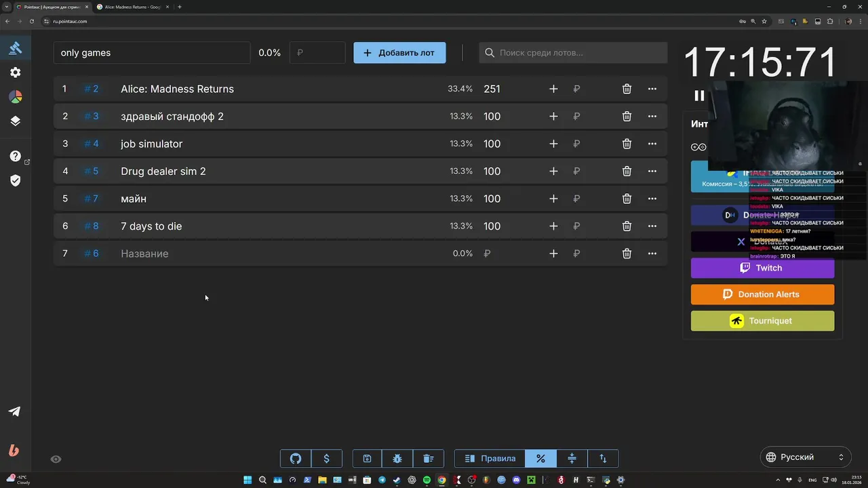Toggle the compact rows spacing button

pyautogui.click(x=572, y=458)
